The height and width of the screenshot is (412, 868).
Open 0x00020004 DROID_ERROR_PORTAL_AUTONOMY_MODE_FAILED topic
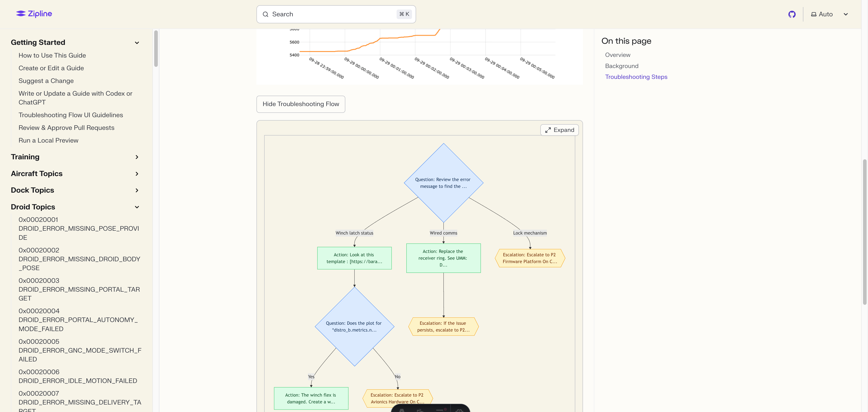78,320
